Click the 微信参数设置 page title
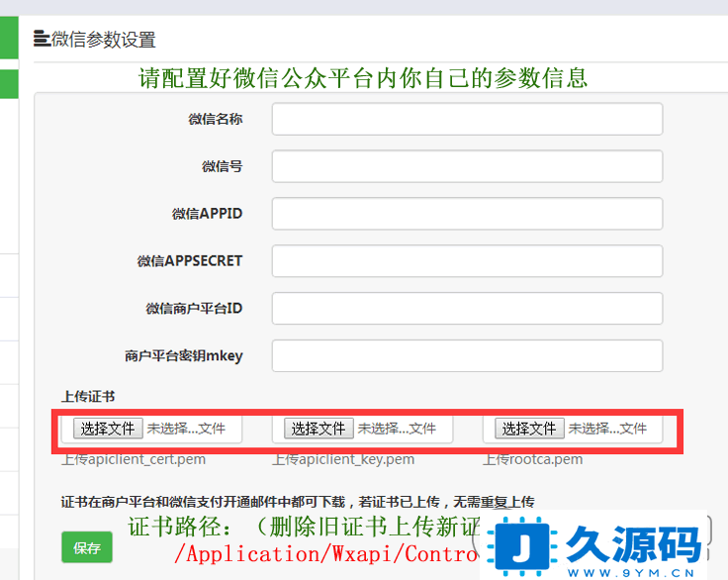The height and width of the screenshot is (580, 728). pos(104,40)
